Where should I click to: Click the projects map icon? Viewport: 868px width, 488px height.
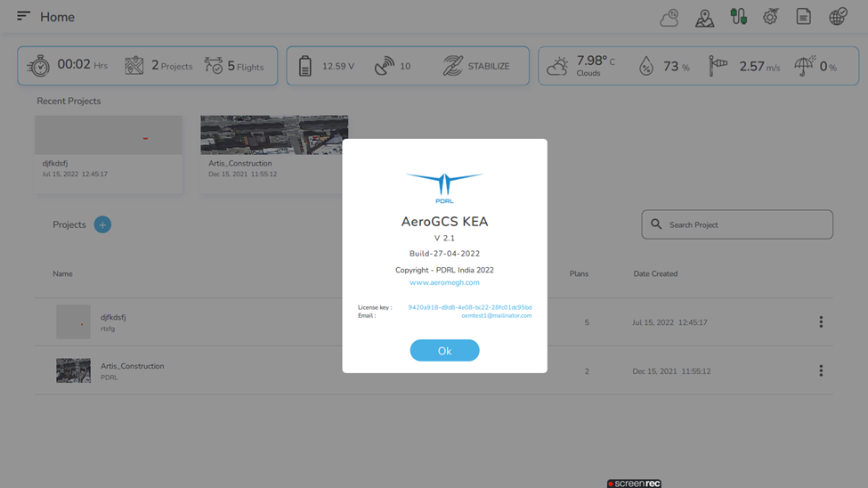[134, 66]
